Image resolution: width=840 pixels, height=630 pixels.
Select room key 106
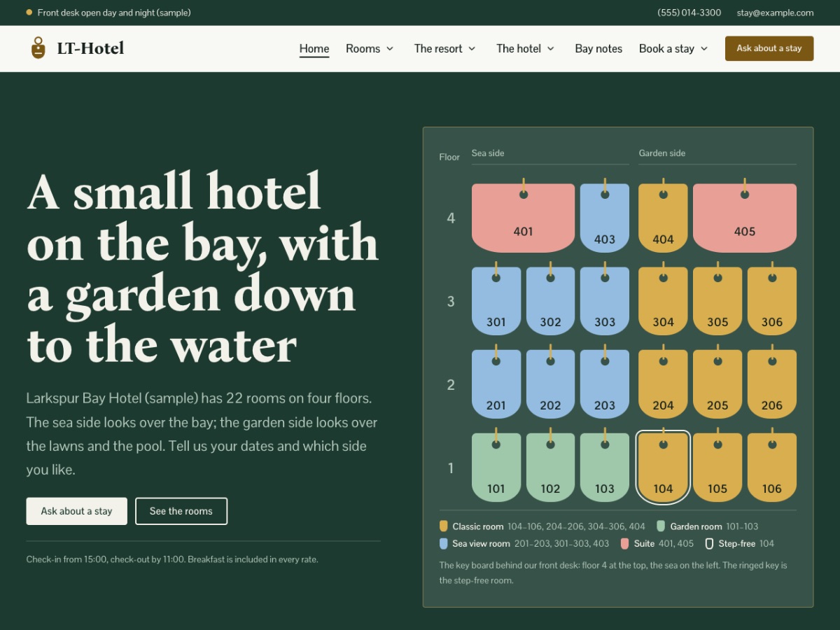coord(772,468)
